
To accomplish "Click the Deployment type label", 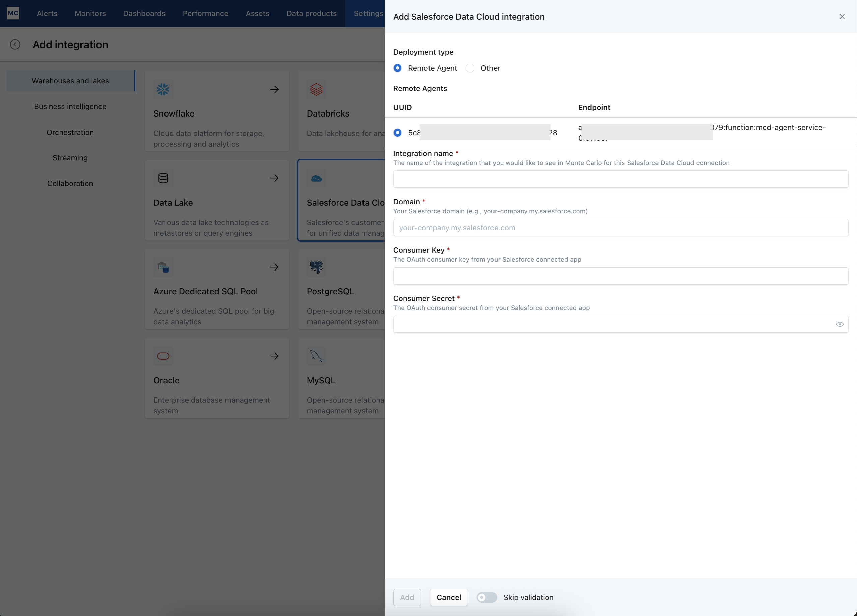I will point(423,52).
